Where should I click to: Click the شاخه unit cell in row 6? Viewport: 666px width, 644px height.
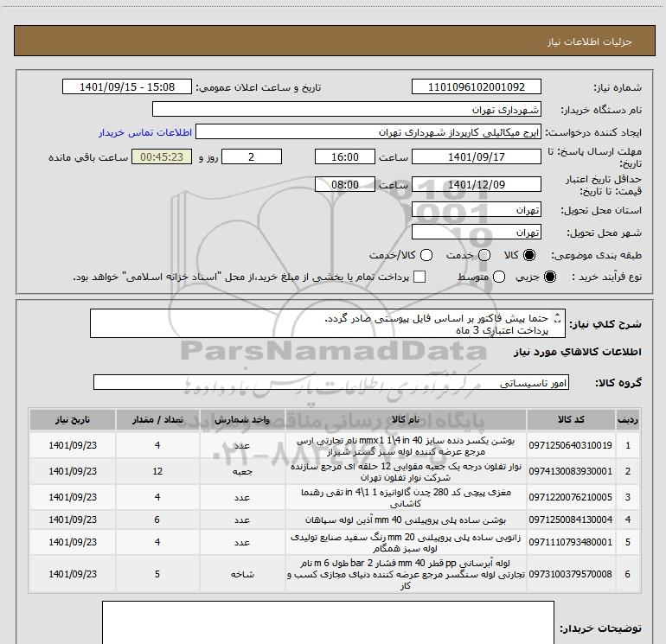click(x=242, y=574)
